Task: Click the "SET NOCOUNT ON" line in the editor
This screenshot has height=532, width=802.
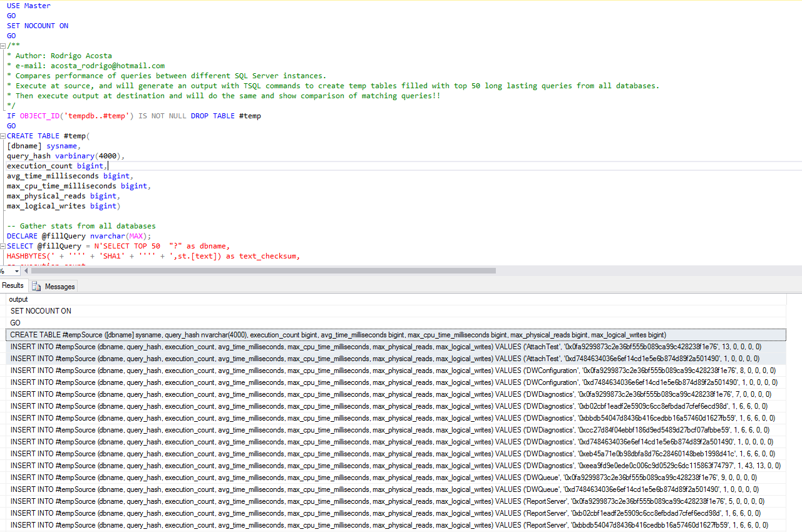Action: coord(38,26)
